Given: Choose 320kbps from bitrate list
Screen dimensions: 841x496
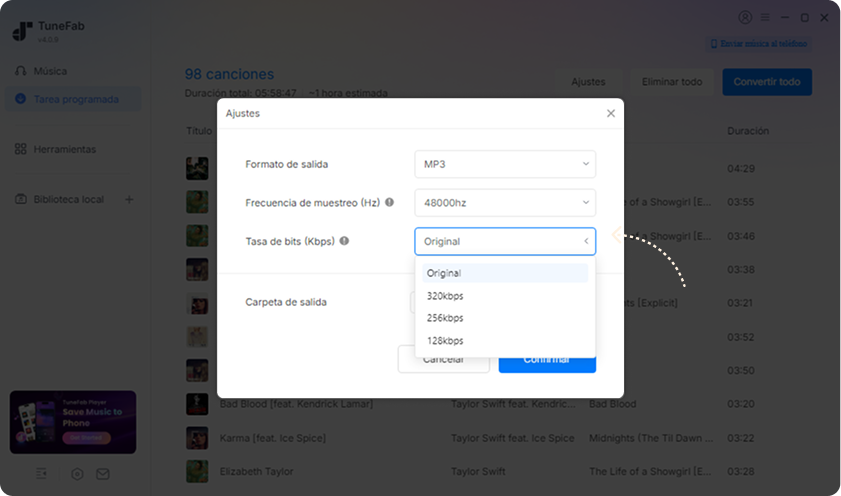Looking at the screenshot, I should coord(505,296).
